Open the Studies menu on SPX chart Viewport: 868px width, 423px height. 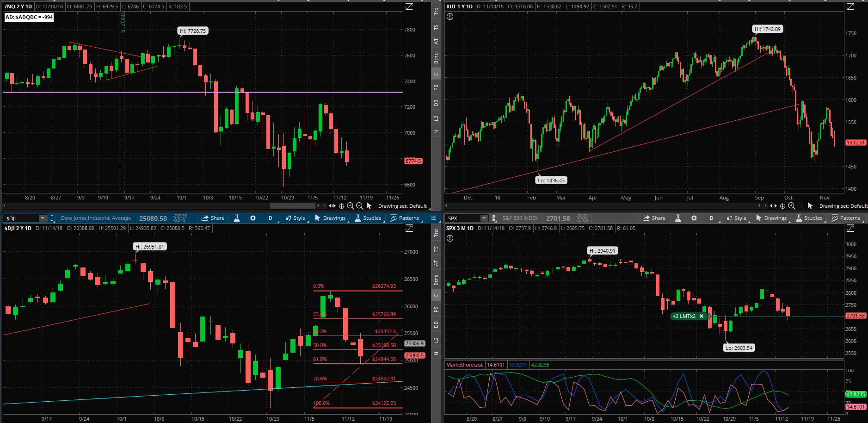click(x=809, y=218)
